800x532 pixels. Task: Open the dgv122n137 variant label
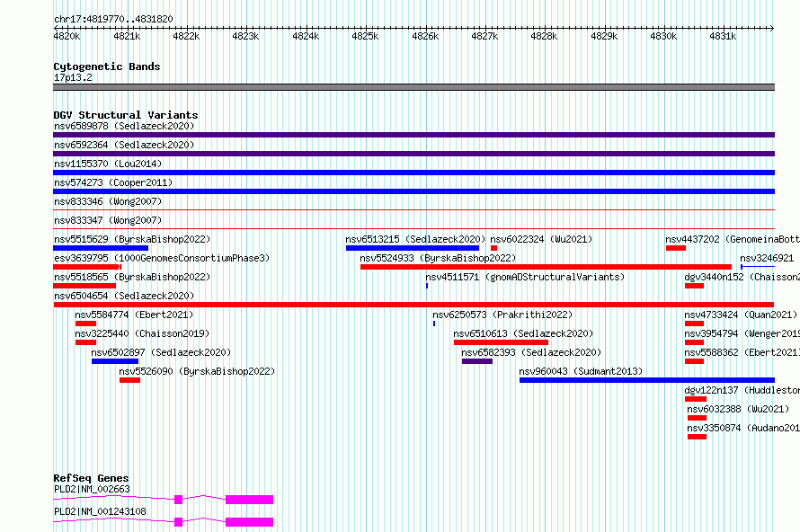point(742,390)
